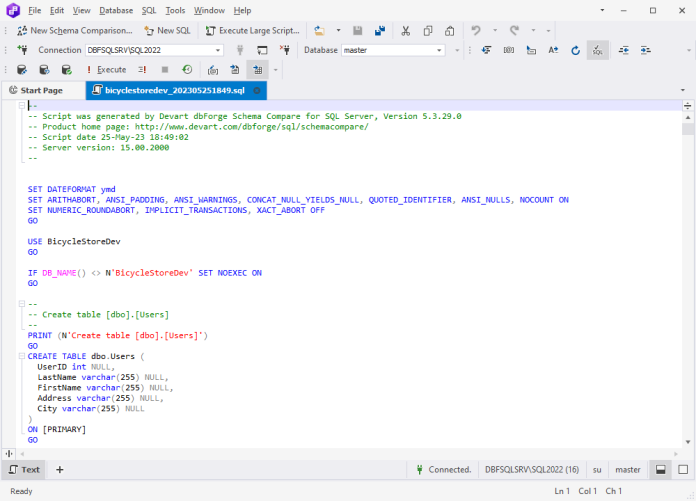Collapse the header comment block fold marker
This screenshot has width=696, height=501.
click(21, 106)
